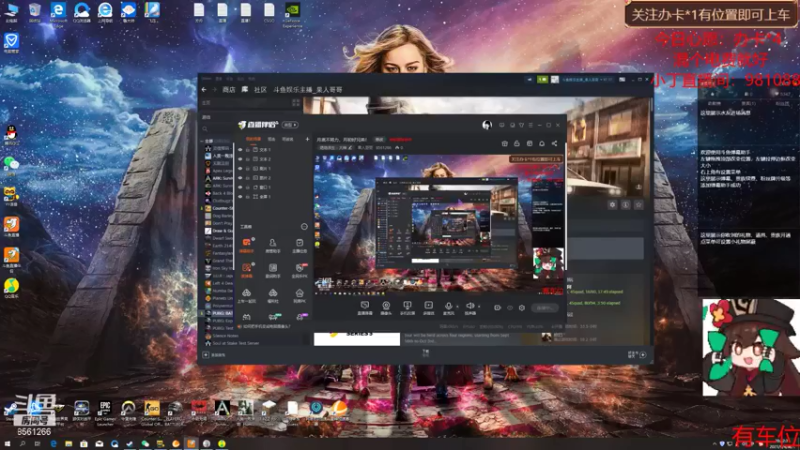
Task: Hide the 全屏 1 layer with its eye
Action: 240,196
